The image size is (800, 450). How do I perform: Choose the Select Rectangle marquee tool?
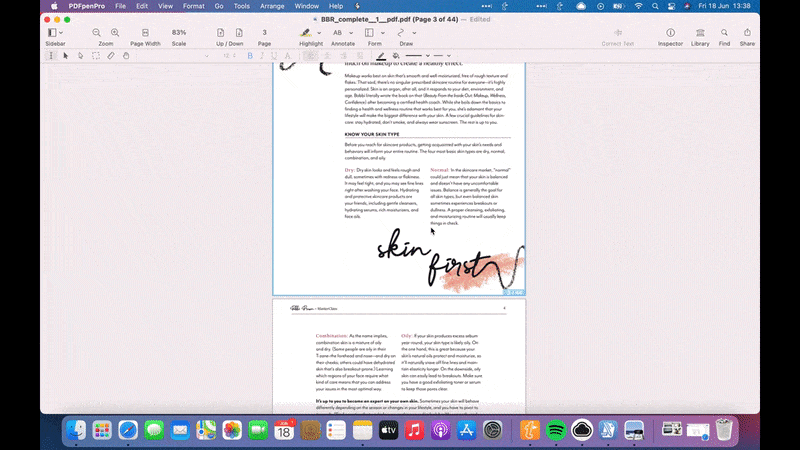tap(95, 56)
